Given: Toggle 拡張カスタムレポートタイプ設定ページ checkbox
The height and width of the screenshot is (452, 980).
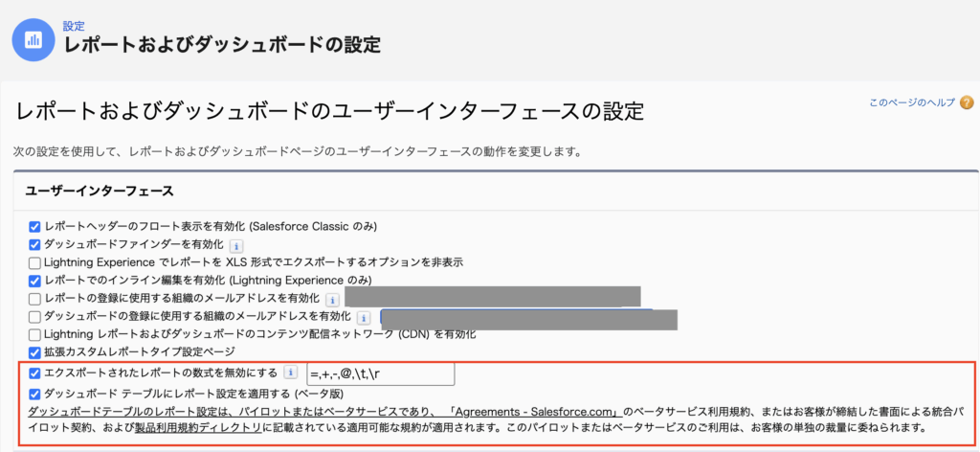Looking at the screenshot, I should coord(34,352).
